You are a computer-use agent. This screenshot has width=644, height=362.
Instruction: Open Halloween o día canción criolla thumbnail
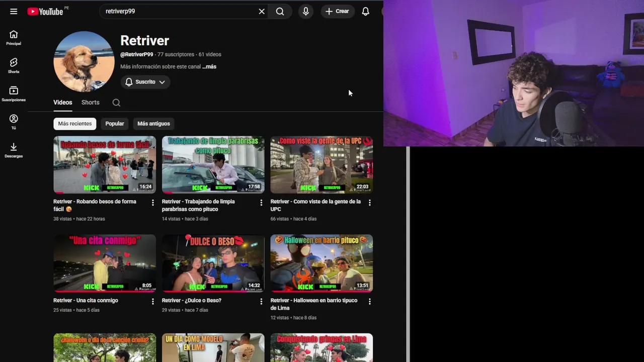[105, 347]
